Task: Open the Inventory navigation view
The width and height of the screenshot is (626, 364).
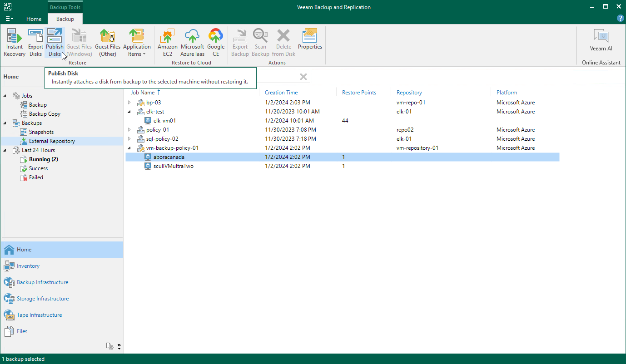Action: coord(62,266)
